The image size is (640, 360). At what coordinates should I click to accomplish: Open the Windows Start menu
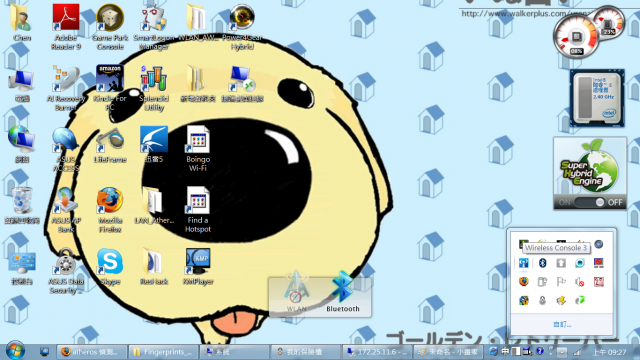15,351
